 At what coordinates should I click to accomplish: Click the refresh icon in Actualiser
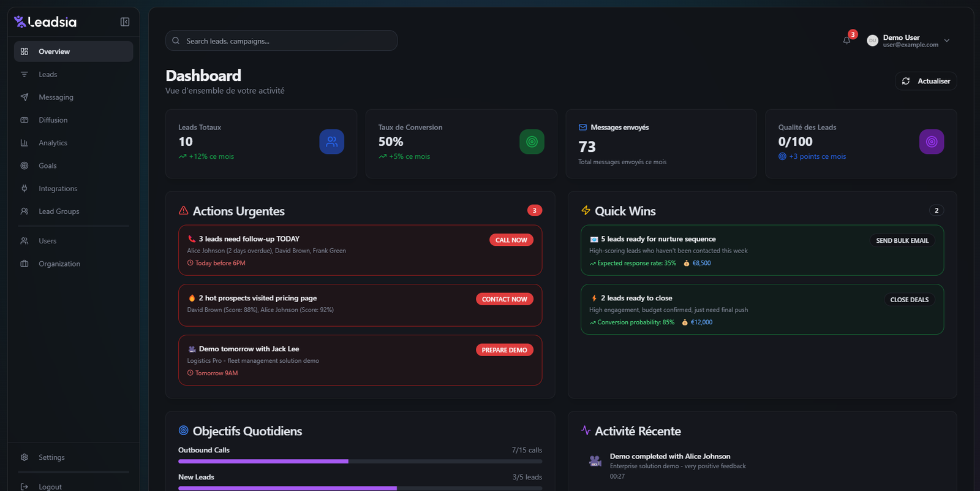906,81
